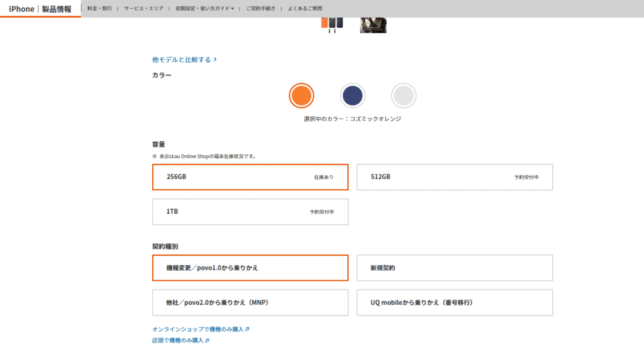Screen dimensions: 644x360
Task: Pick the silver white color swatch
Action: coord(403,95)
